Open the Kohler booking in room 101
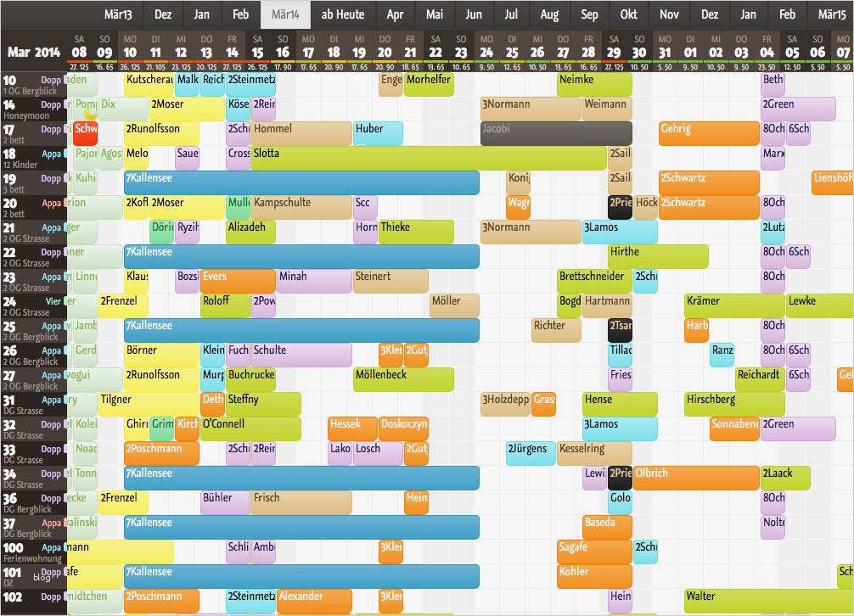This screenshot has height=616, width=854. click(x=594, y=576)
